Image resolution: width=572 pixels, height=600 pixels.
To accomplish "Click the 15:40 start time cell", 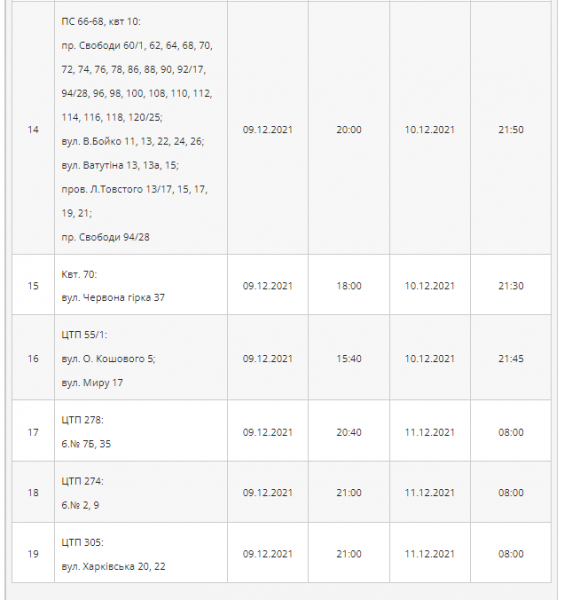I will click(349, 358).
